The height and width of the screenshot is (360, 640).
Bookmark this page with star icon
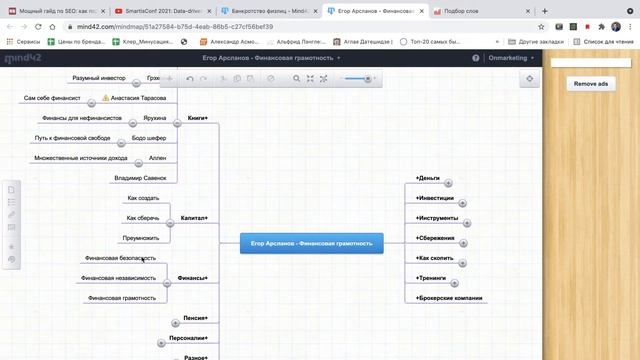(541, 27)
